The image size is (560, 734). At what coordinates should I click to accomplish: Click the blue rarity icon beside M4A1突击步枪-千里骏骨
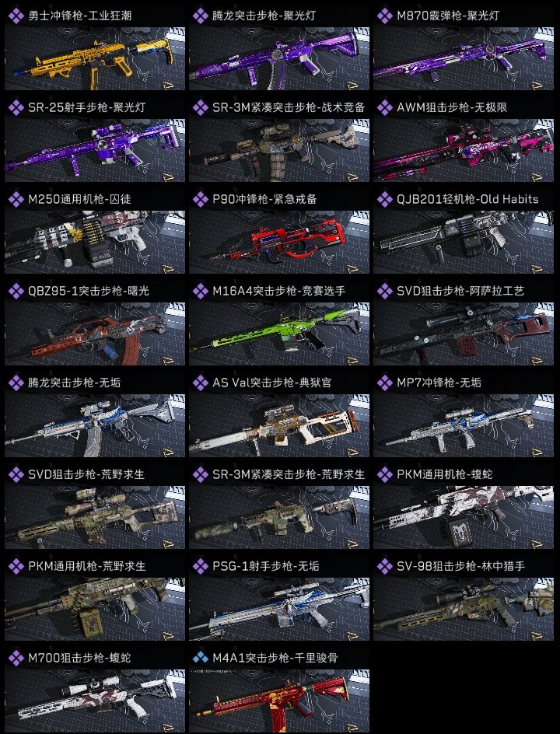pos(201,658)
